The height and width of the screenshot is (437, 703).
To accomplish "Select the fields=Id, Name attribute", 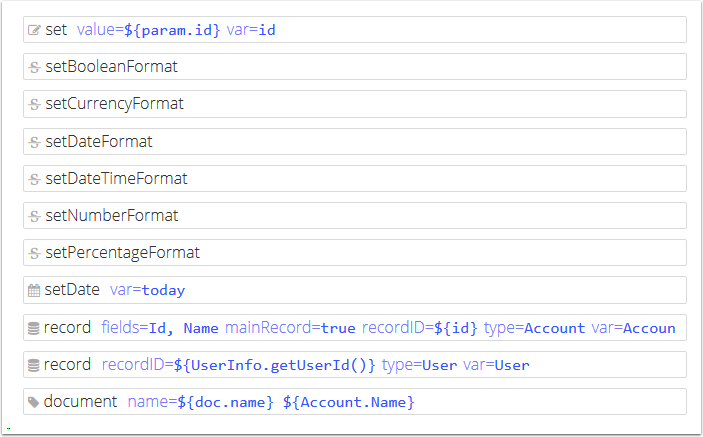I will pyautogui.click(x=159, y=328).
